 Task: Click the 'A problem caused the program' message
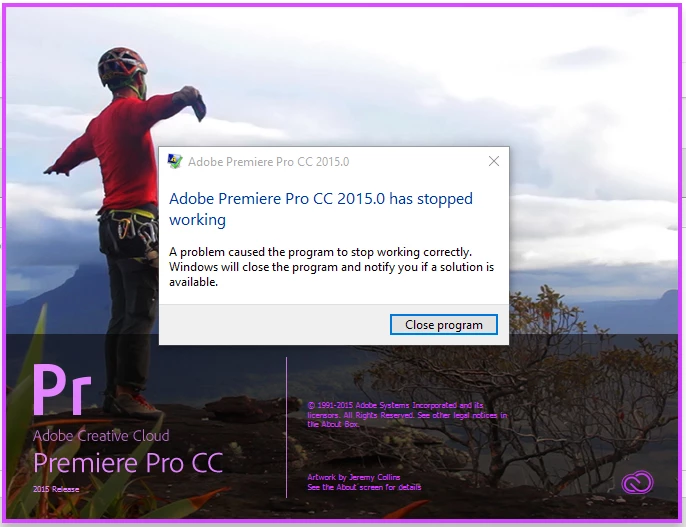pos(331,267)
